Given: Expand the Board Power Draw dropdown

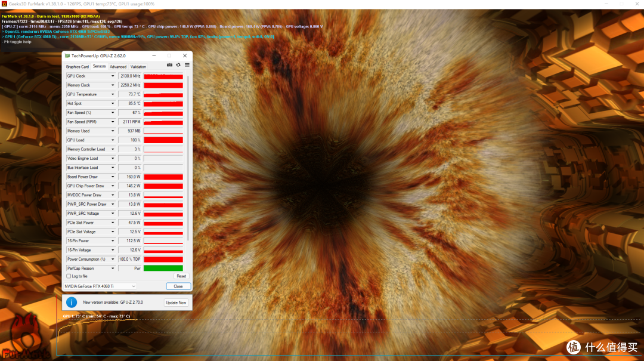Looking at the screenshot, I should coord(113,177).
